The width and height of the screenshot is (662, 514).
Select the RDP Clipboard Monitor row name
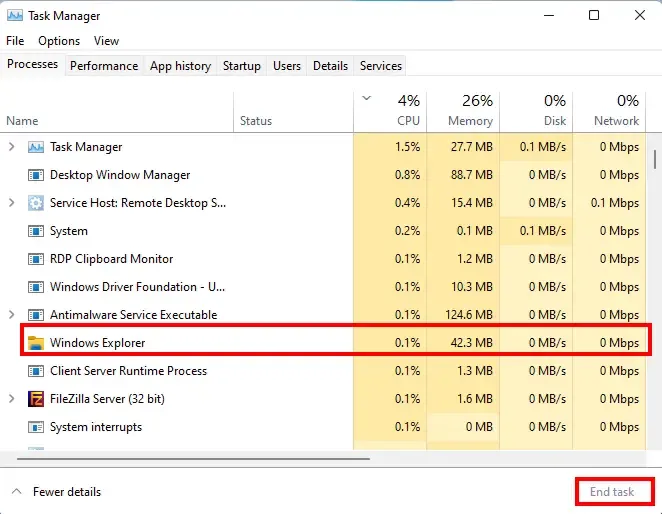click(111, 259)
